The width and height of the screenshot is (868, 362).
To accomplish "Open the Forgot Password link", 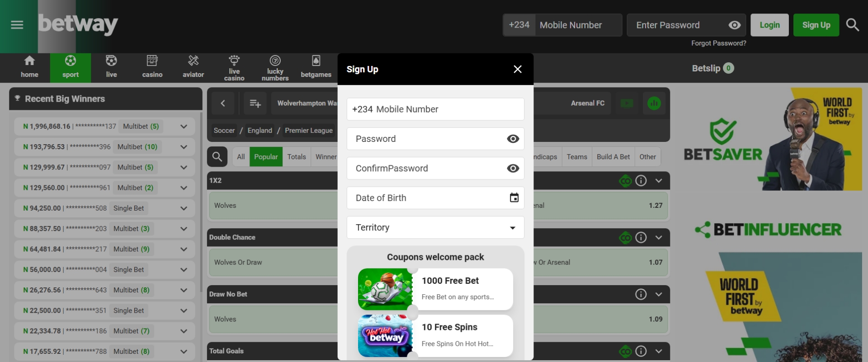I will point(718,43).
